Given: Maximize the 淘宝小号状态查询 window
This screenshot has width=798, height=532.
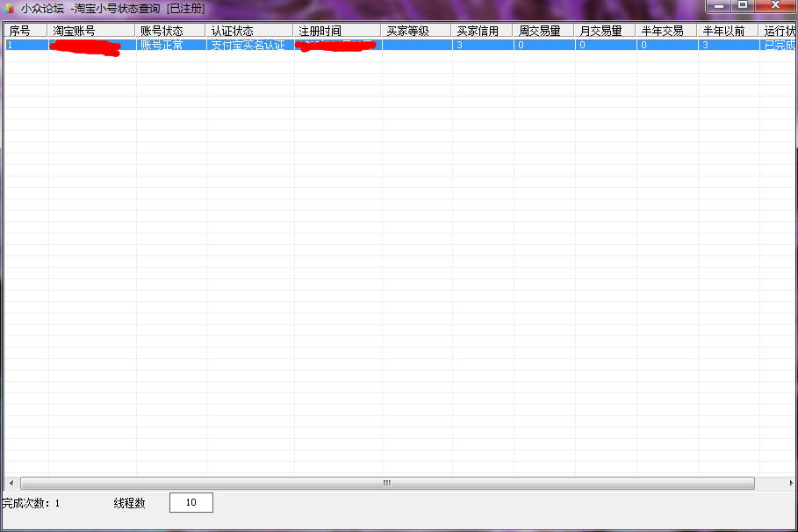Looking at the screenshot, I should coord(743,6).
